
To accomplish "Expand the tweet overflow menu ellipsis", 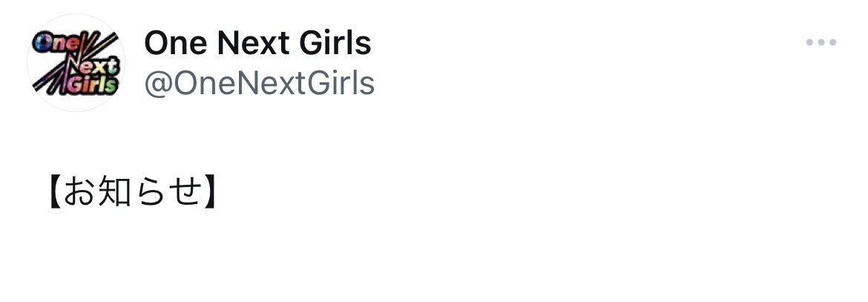I will pos(821,43).
